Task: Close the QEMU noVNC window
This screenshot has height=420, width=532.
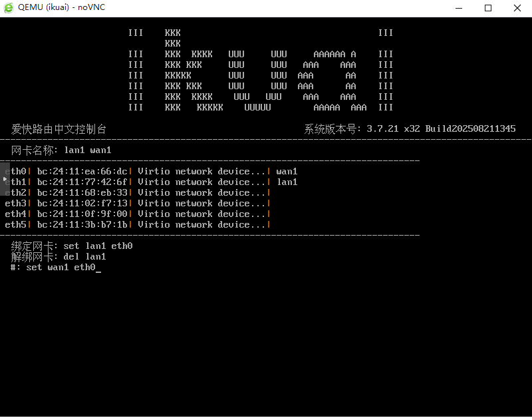Action: [517, 8]
